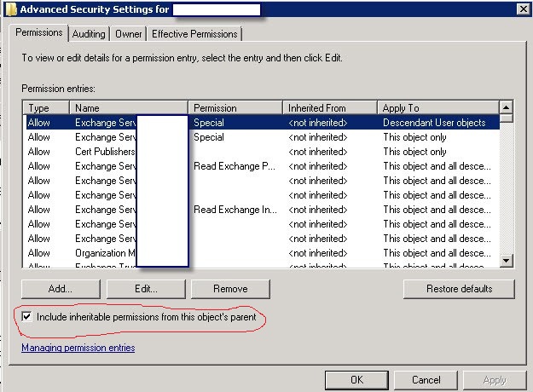Select the Read Exchange In... permission entry

pyautogui.click(x=263, y=210)
